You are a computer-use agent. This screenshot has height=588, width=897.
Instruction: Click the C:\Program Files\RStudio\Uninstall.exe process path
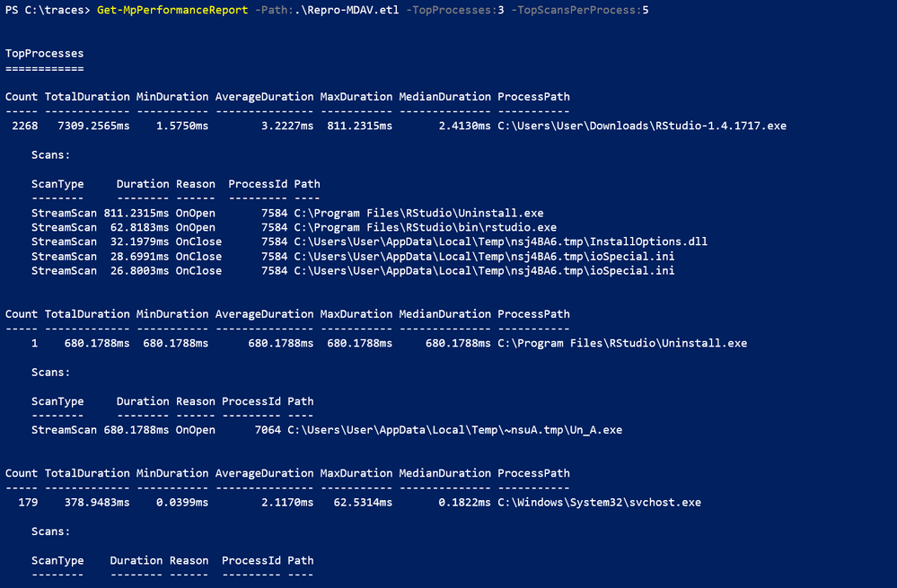click(622, 343)
